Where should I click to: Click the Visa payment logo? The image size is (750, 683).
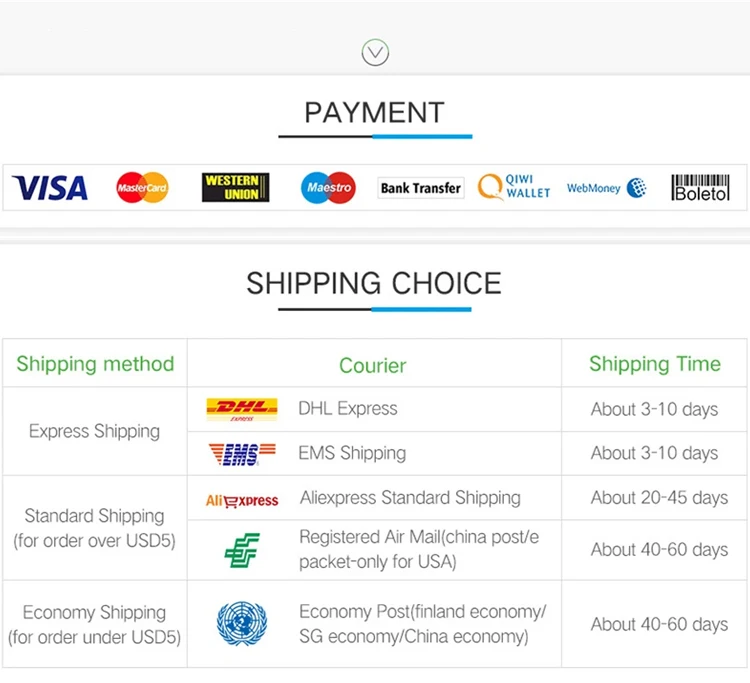coord(50,187)
